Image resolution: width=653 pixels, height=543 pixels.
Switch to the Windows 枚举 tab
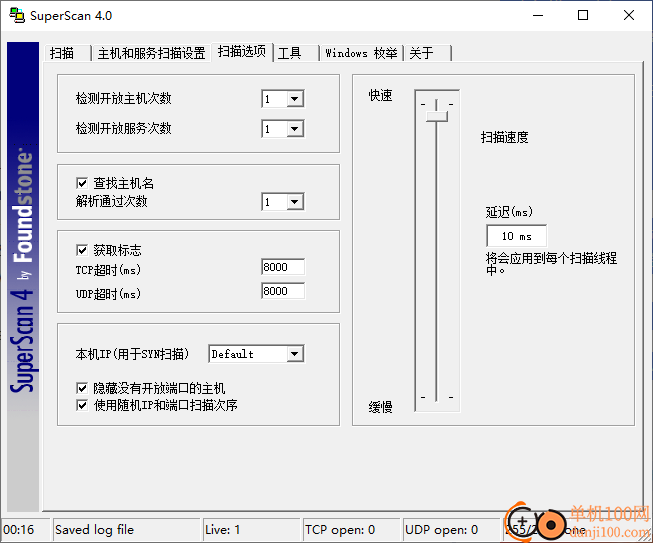[x=361, y=53]
